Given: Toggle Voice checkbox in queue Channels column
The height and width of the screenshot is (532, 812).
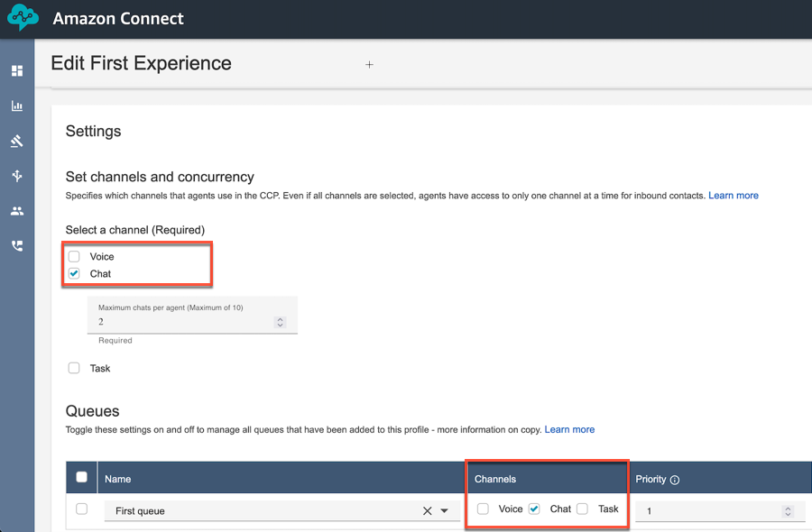Looking at the screenshot, I should click(x=483, y=509).
